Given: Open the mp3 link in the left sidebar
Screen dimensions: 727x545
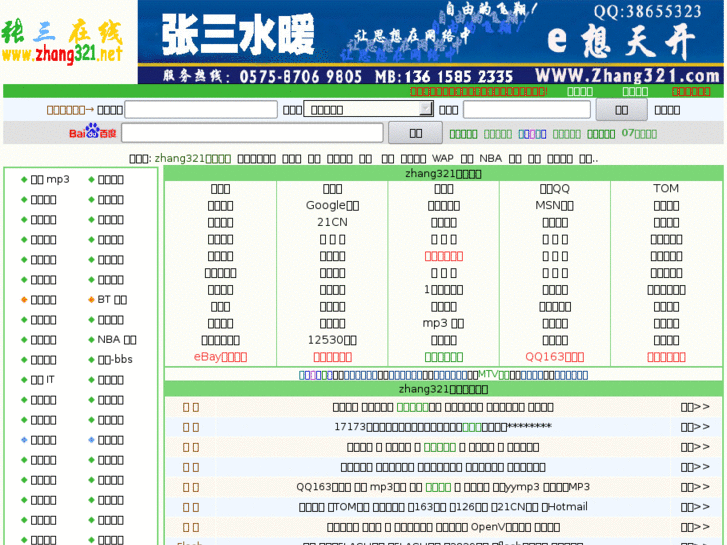Looking at the screenshot, I should pos(50,180).
